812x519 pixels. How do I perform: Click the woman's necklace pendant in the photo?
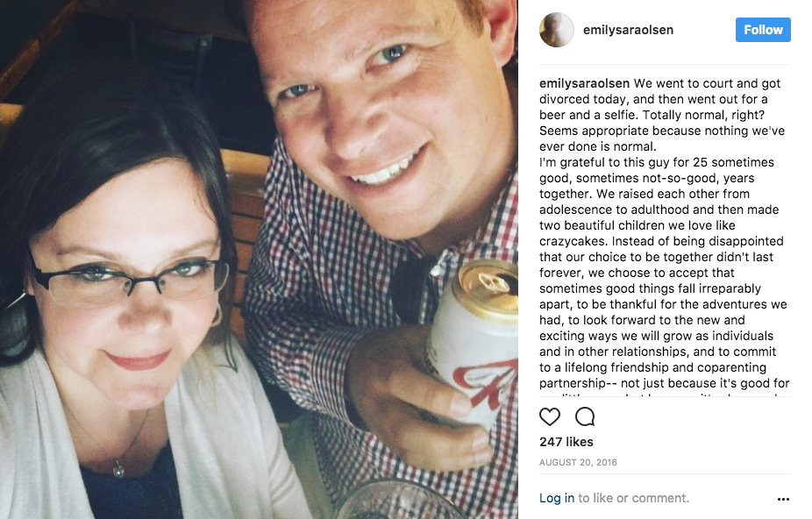(118, 469)
